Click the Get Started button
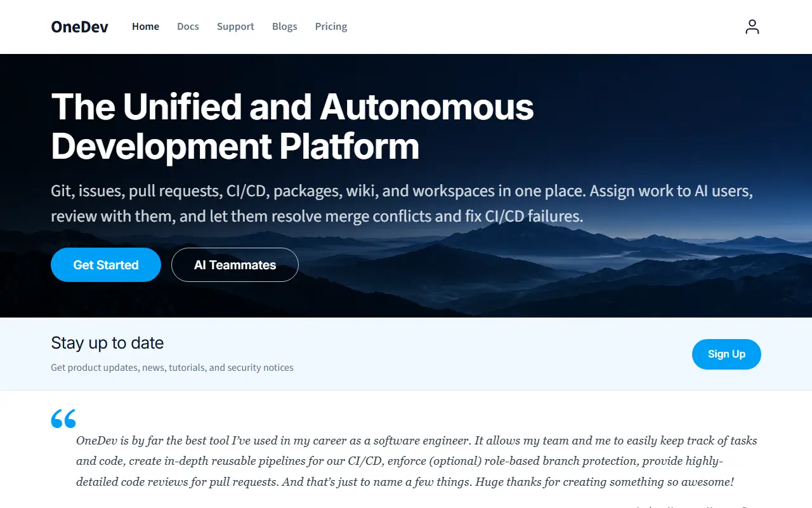 click(106, 265)
